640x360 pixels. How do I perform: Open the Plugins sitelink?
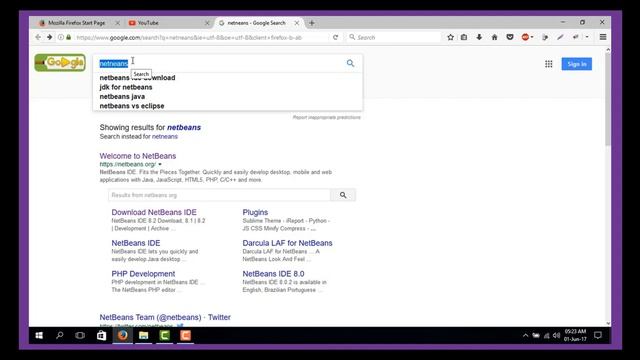[255, 212]
